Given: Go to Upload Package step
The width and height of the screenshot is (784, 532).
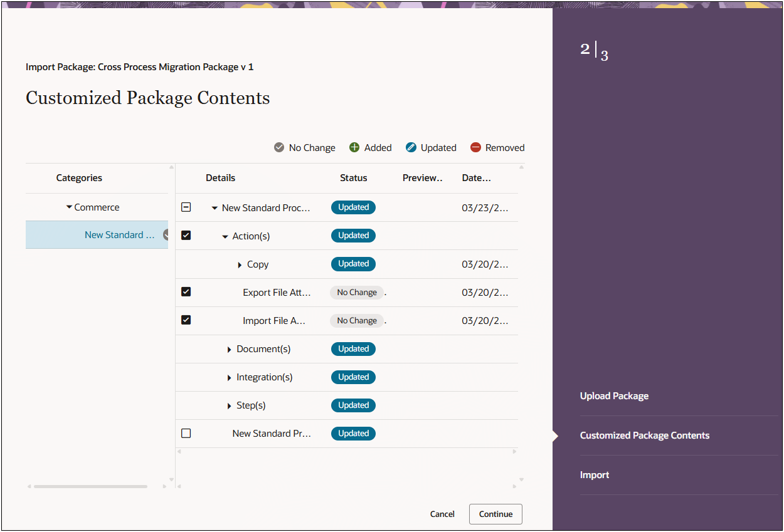Looking at the screenshot, I should coord(614,396).
